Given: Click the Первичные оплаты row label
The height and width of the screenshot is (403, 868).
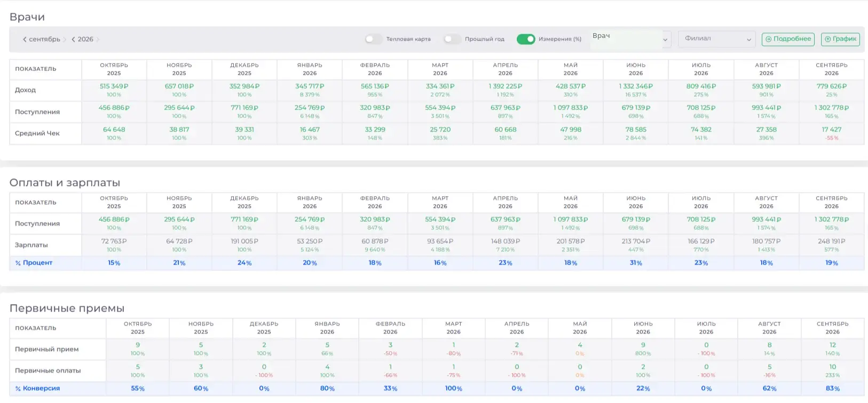Looking at the screenshot, I should [48, 370].
